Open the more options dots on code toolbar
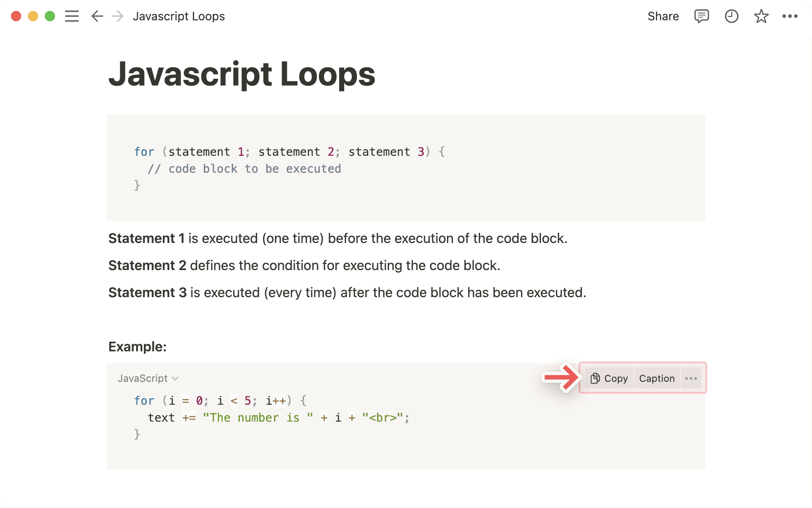Screen dimensions: 812x508 pyautogui.click(x=691, y=378)
